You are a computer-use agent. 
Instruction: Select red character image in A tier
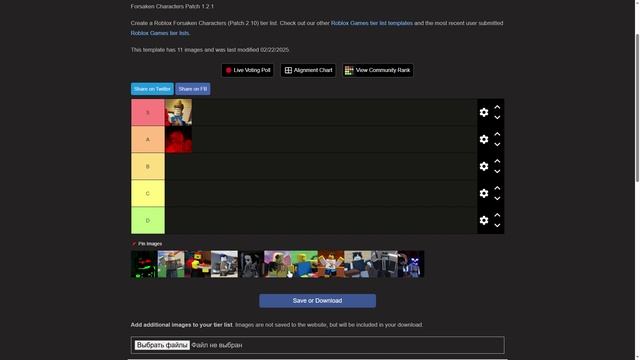(178, 139)
